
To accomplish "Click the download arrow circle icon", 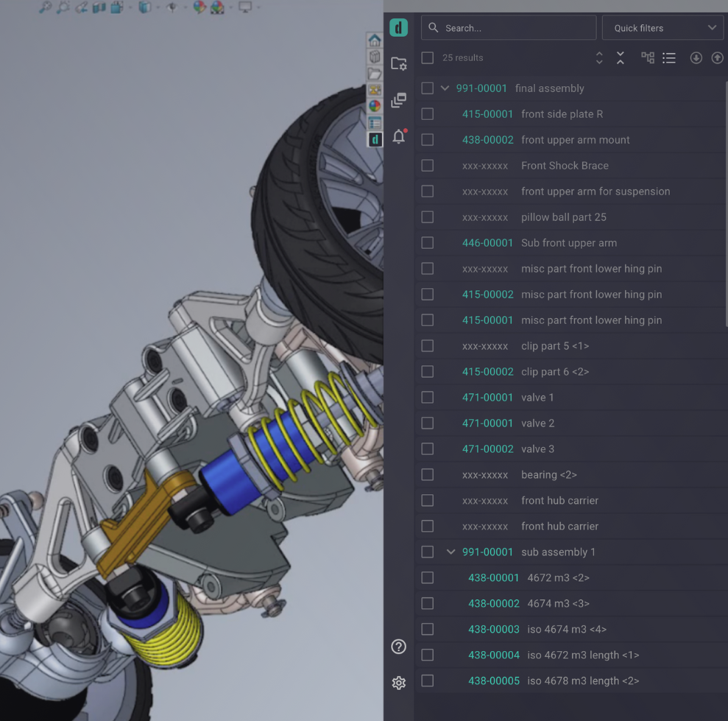I will click(696, 57).
